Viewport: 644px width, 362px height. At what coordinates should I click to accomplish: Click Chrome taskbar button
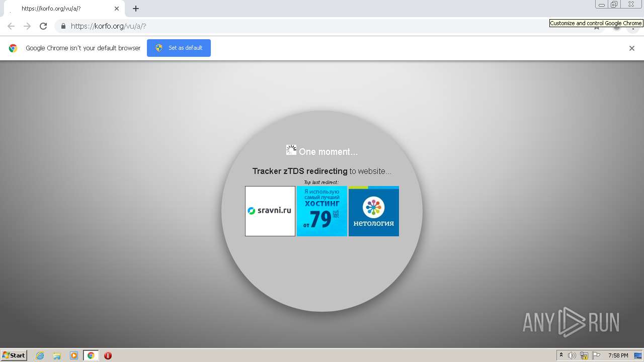91,355
